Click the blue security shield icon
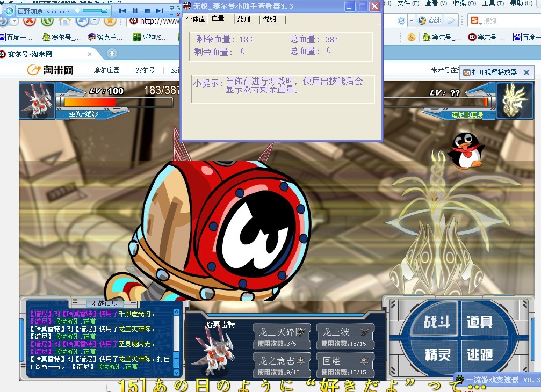 (401, 21)
